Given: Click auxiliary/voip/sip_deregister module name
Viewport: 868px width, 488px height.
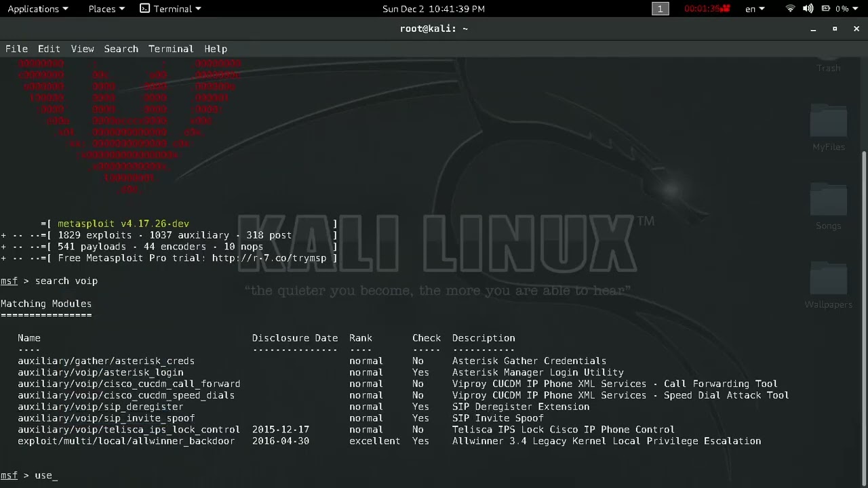Looking at the screenshot, I should tap(100, 407).
